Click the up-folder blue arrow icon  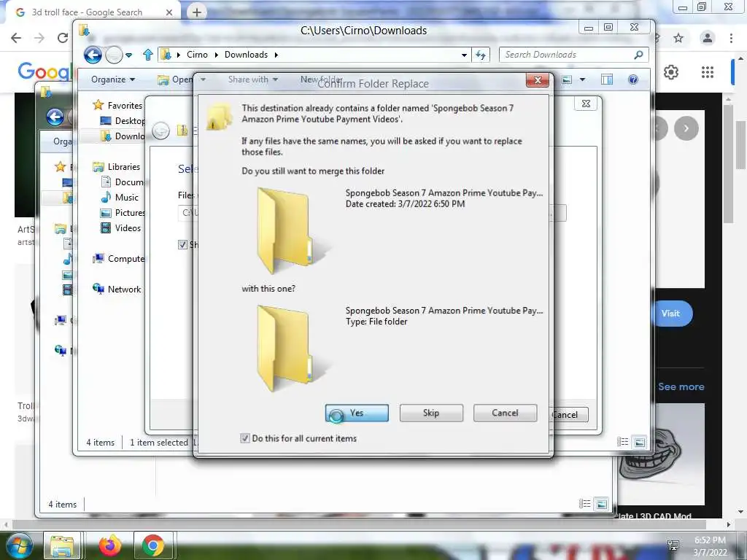tap(147, 55)
